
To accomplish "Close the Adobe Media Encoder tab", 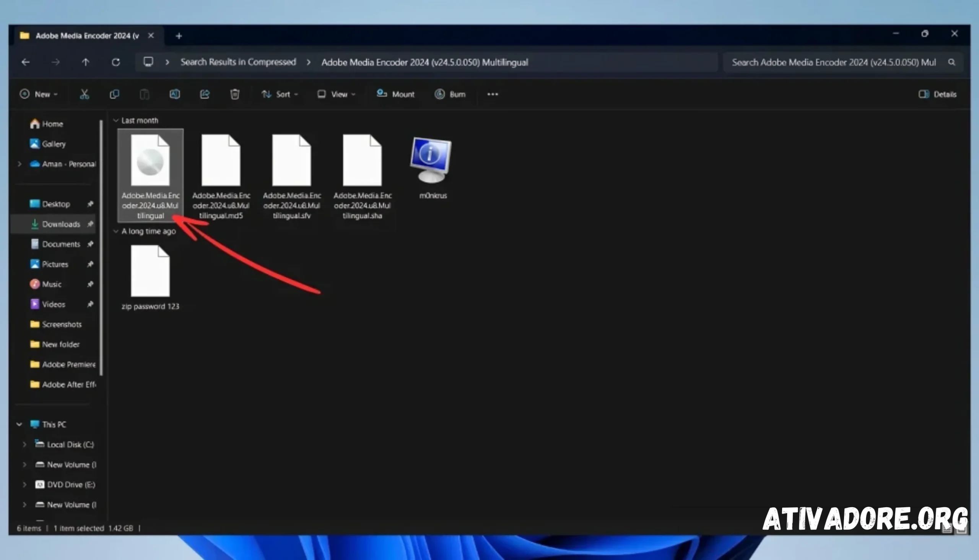I will [x=151, y=36].
